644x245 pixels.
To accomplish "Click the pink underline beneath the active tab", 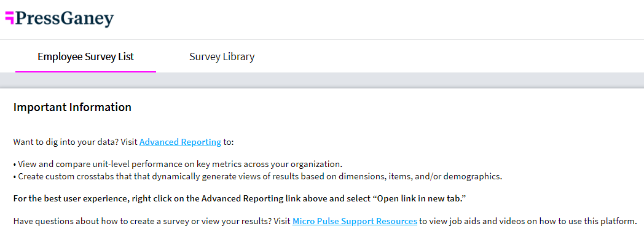I will [x=86, y=72].
